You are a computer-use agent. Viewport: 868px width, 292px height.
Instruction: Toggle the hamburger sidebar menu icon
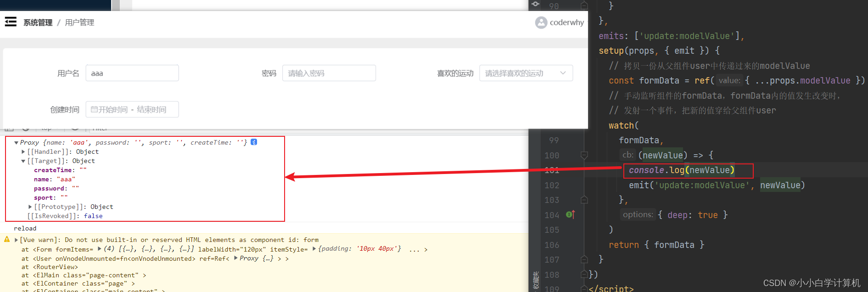11,22
